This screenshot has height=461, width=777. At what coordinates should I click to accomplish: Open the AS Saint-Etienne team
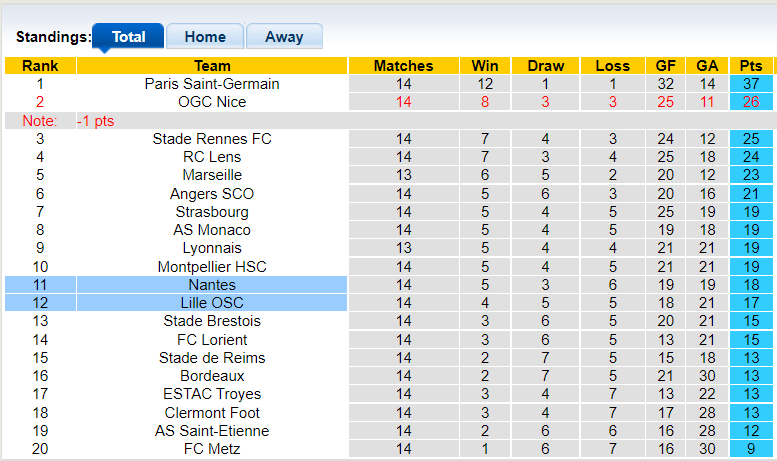point(212,431)
